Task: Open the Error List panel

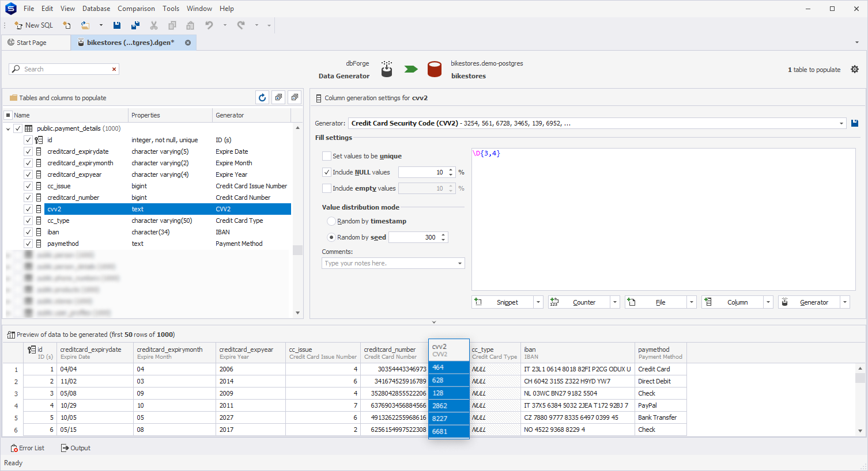Action: click(x=27, y=448)
